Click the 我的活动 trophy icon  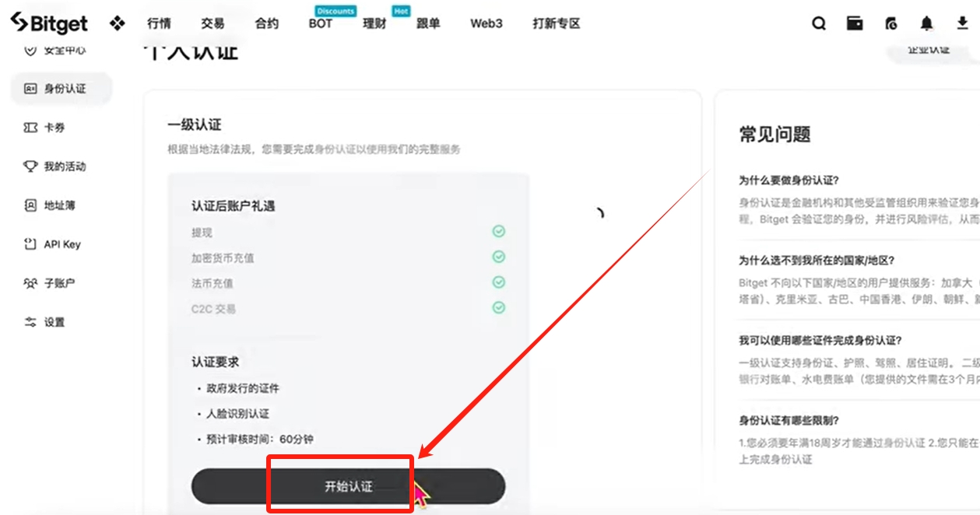click(30, 166)
